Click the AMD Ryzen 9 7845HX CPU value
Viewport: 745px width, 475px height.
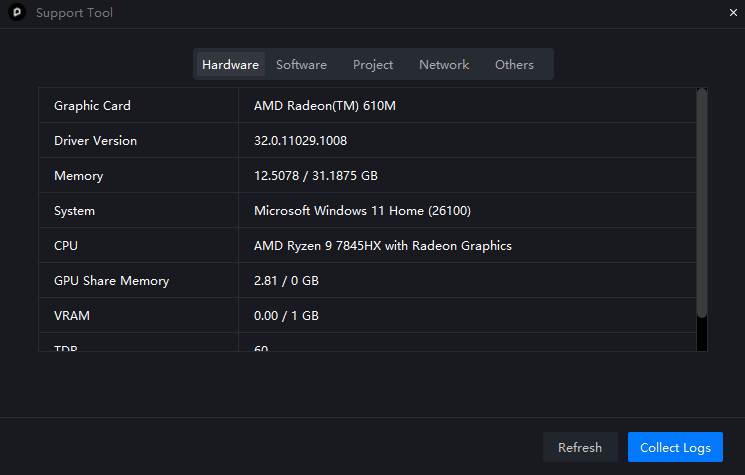[x=382, y=246]
